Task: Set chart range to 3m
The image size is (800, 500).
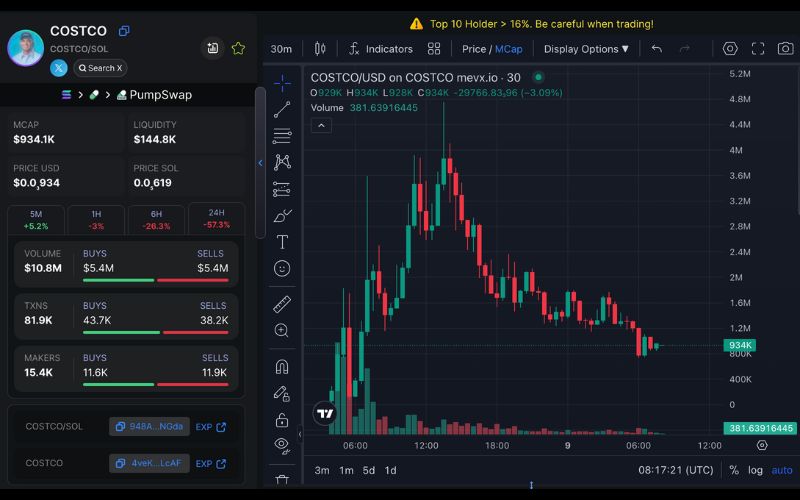Action: click(x=321, y=470)
